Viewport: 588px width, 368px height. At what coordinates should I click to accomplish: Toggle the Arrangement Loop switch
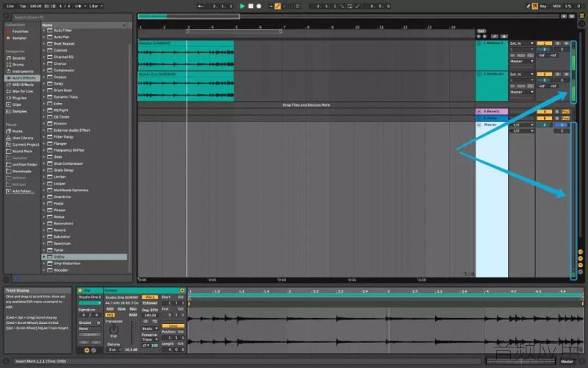(350, 6)
